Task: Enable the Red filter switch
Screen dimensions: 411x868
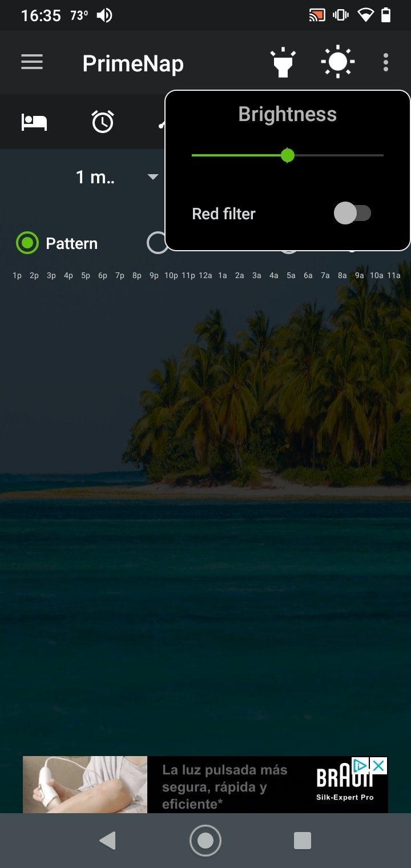Action: tap(352, 214)
